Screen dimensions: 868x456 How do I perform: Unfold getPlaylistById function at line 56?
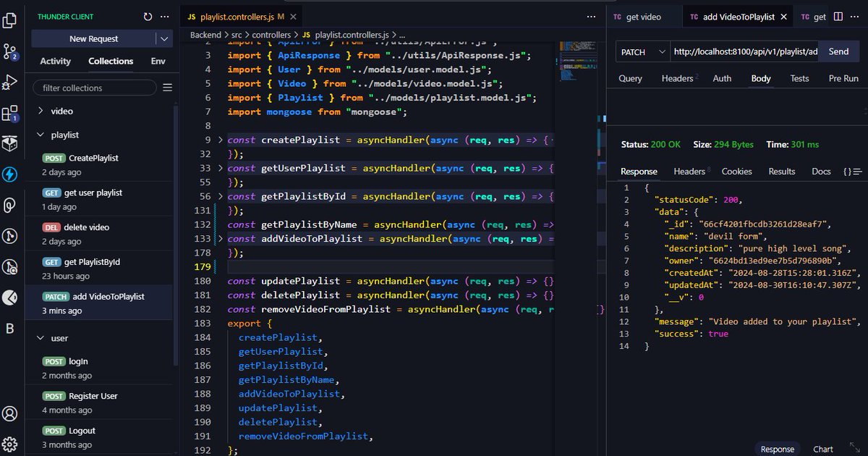pyautogui.click(x=220, y=196)
